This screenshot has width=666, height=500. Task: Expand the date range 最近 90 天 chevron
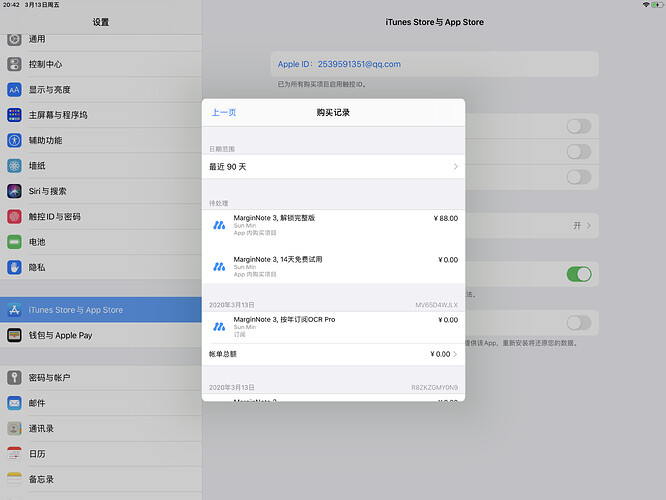pyautogui.click(x=456, y=167)
